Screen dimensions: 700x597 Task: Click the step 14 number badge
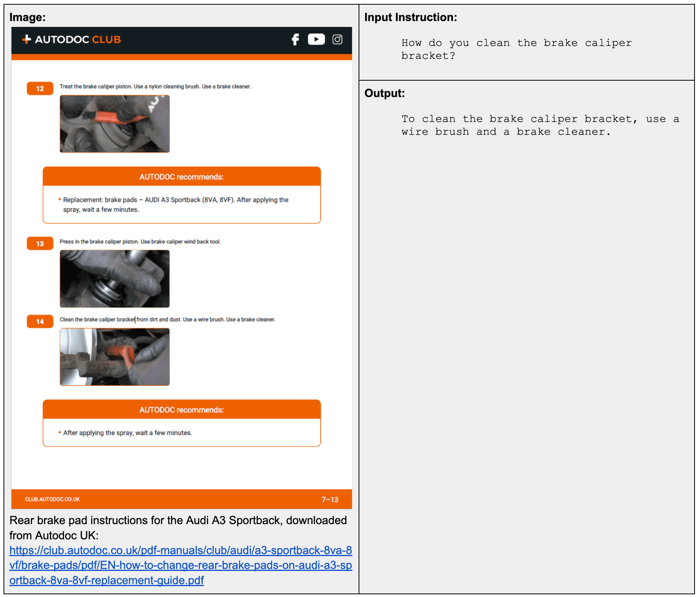click(x=40, y=321)
